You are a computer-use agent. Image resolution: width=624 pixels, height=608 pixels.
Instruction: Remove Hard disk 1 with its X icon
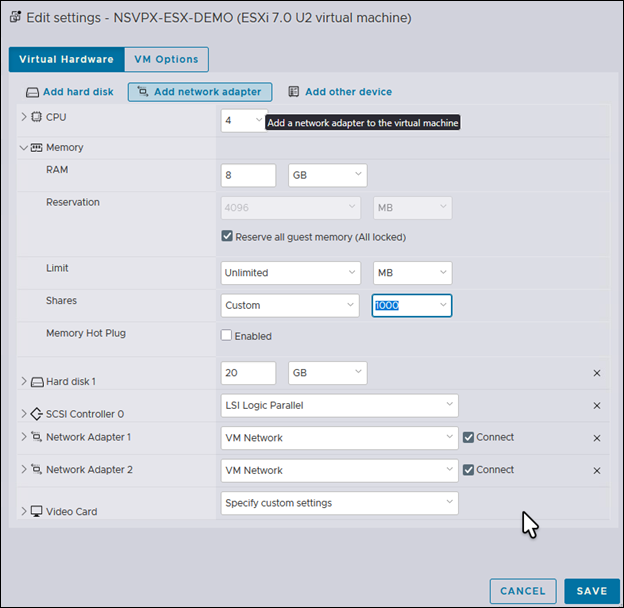pos(597,373)
